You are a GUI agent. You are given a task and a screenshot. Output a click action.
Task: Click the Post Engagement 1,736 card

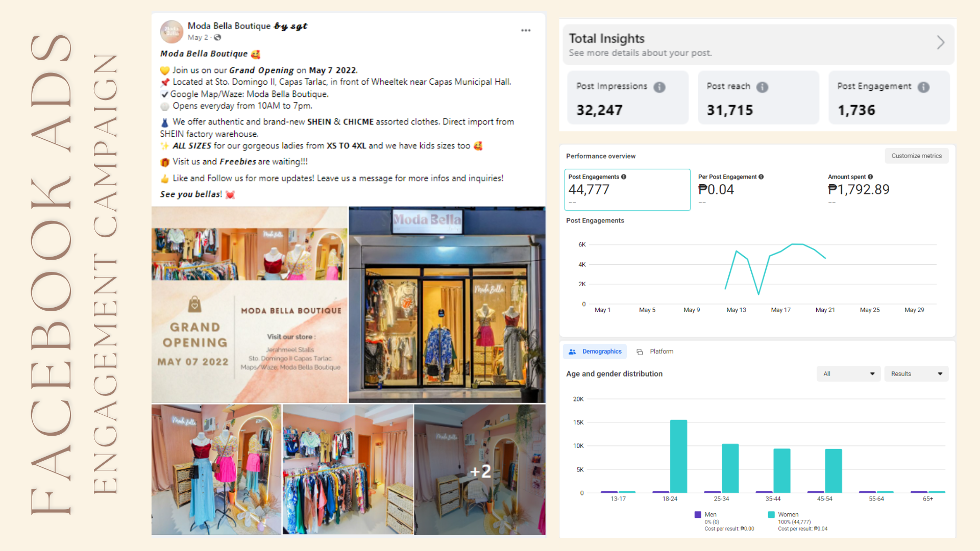click(x=889, y=97)
